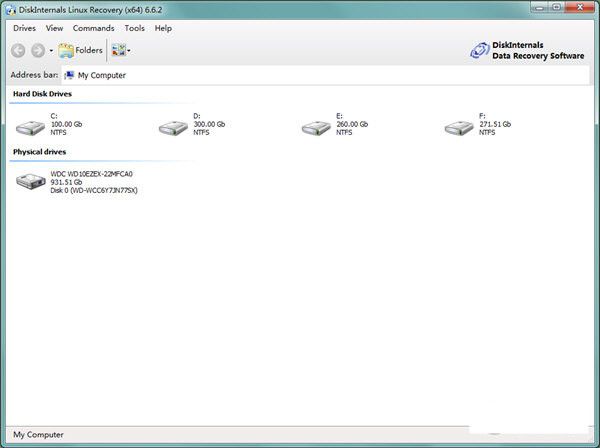600x448 pixels.
Task: Open the Commands menu
Action: pyautogui.click(x=93, y=28)
